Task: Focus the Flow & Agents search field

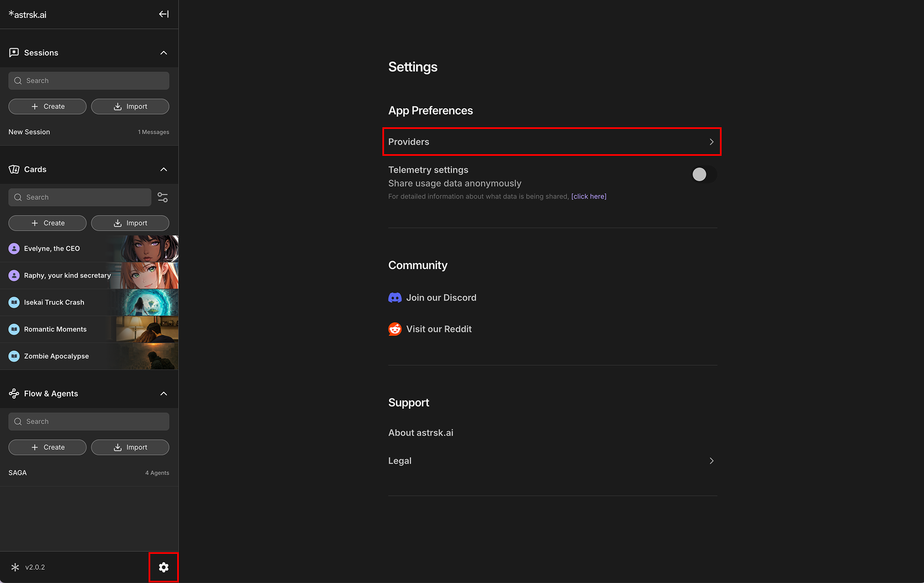Action: [89, 422]
